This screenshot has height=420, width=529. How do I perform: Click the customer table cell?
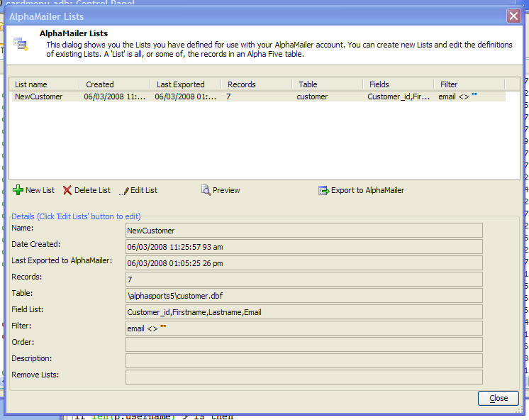click(312, 96)
